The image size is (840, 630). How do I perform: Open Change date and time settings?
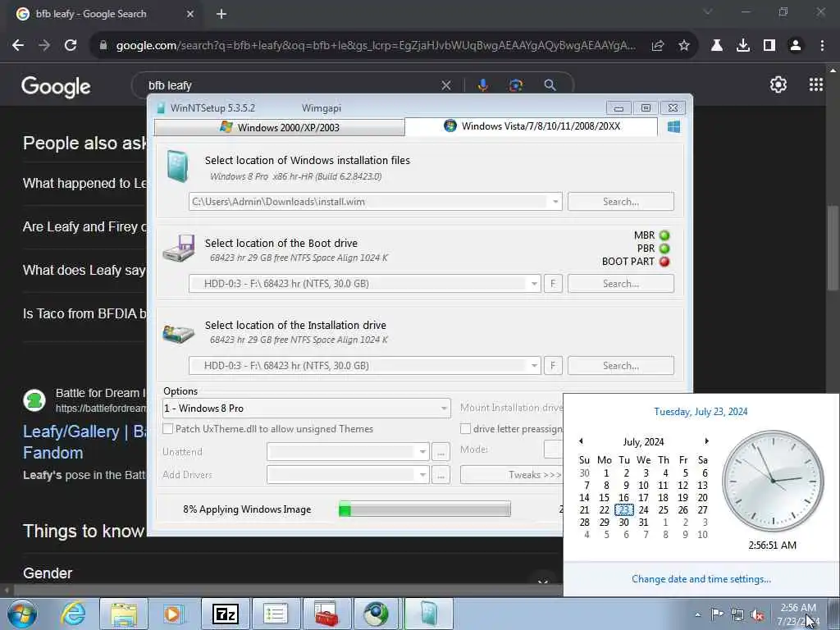tap(701, 579)
